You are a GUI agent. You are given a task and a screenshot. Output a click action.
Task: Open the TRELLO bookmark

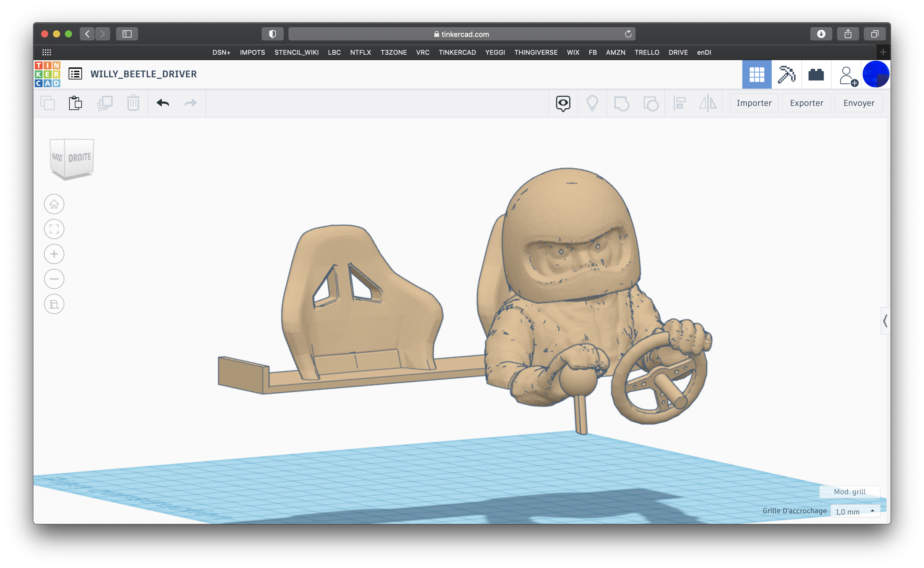point(647,52)
